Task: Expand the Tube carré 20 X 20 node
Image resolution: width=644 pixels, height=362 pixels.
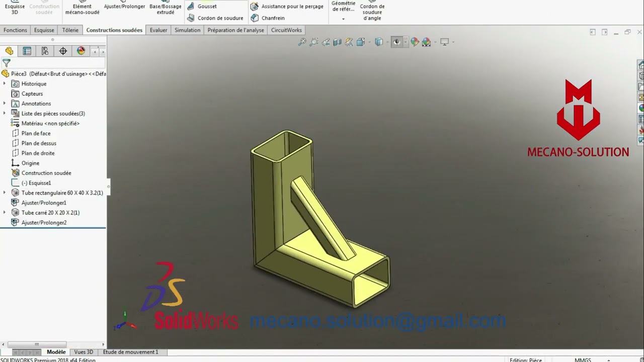Action: click(x=5, y=213)
